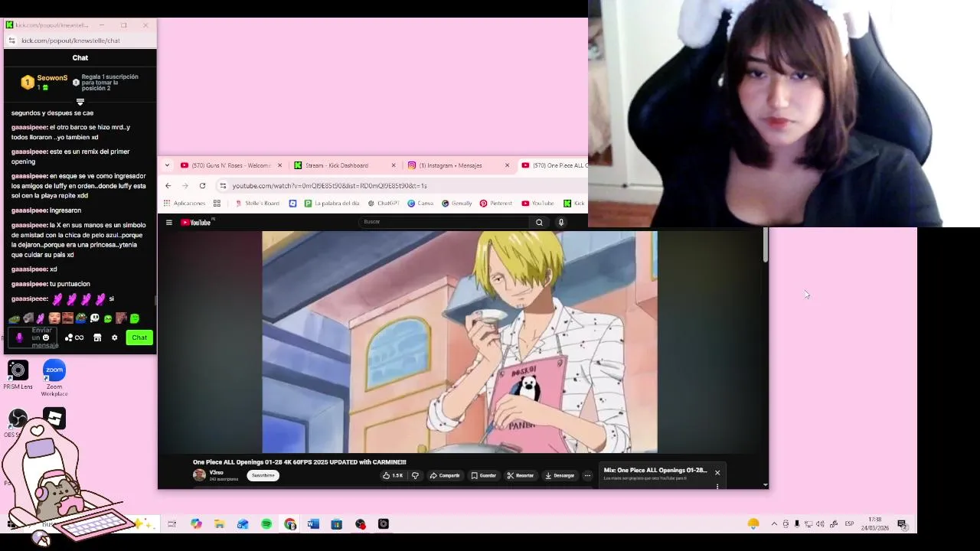Open the YouTube hamburger guide menu
980x551 pixels.
pos(169,223)
